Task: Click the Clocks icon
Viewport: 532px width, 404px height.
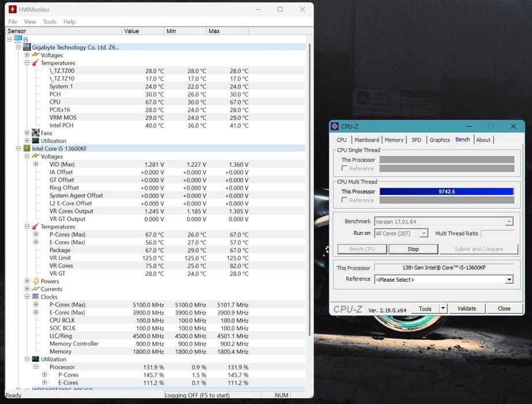Action: [x=36, y=297]
